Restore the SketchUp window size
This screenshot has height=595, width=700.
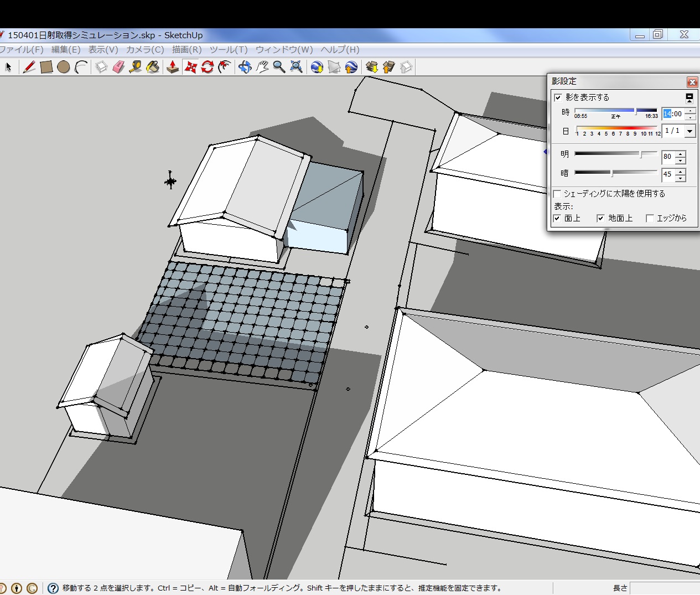[x=657, y=34]
